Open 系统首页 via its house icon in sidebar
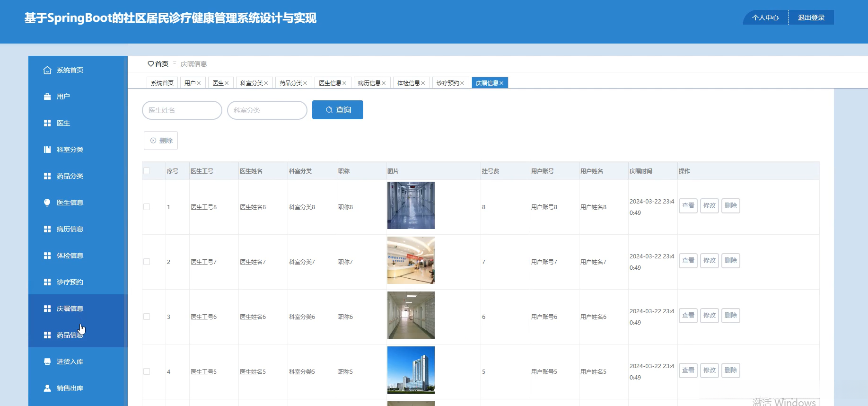 (x=47, y=70)
